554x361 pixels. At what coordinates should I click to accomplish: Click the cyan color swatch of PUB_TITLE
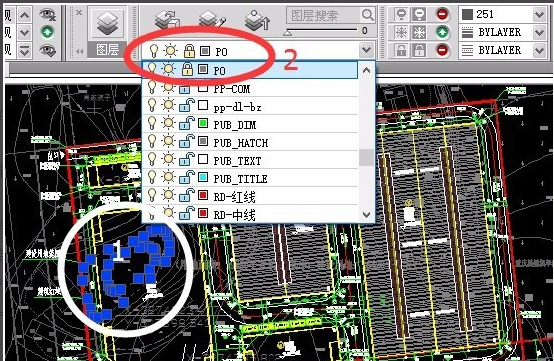coord(203,177)
